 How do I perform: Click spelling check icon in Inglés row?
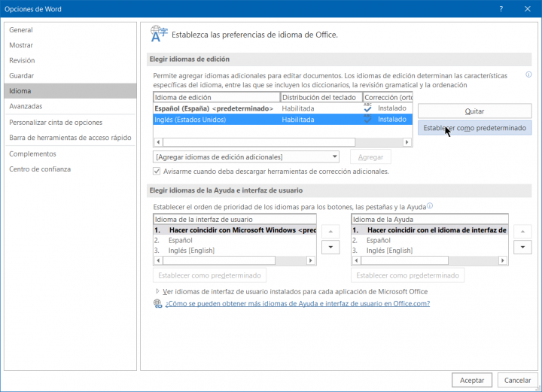pyautogui.click(x=368, y=119)
